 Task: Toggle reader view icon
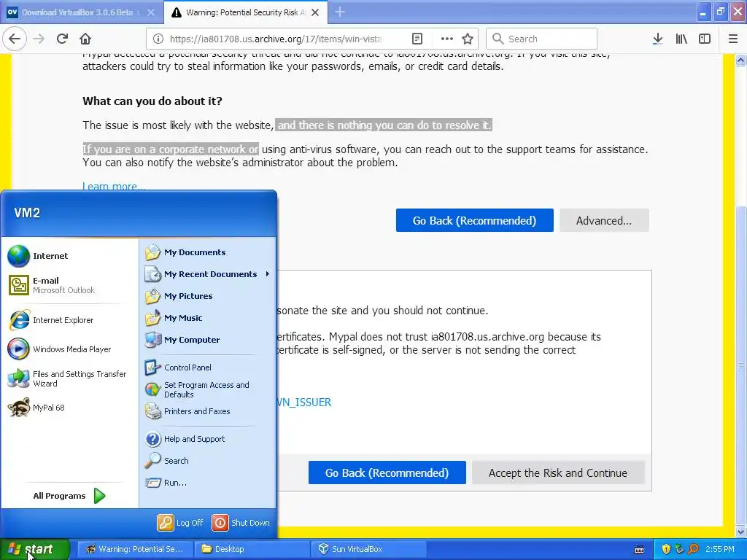pyautogui.click(x=417, y=39)
